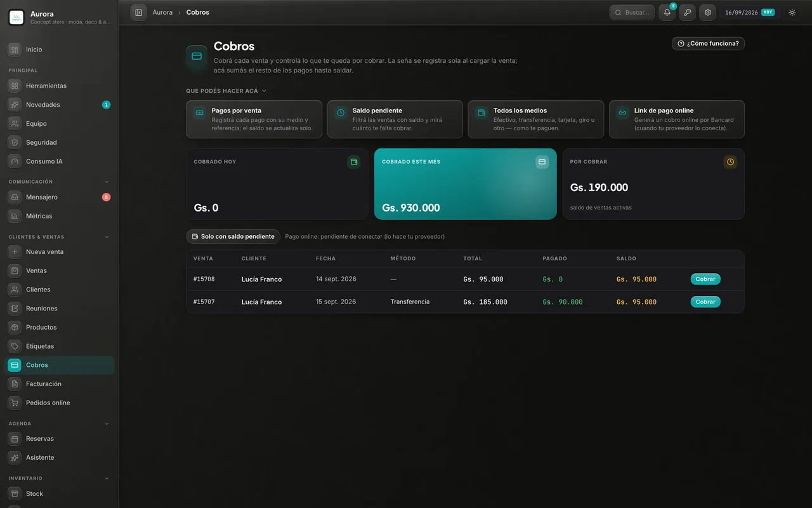812x508 pixels.
Task: Toggle the sidebar collapse icon
Action: [138, 13]
